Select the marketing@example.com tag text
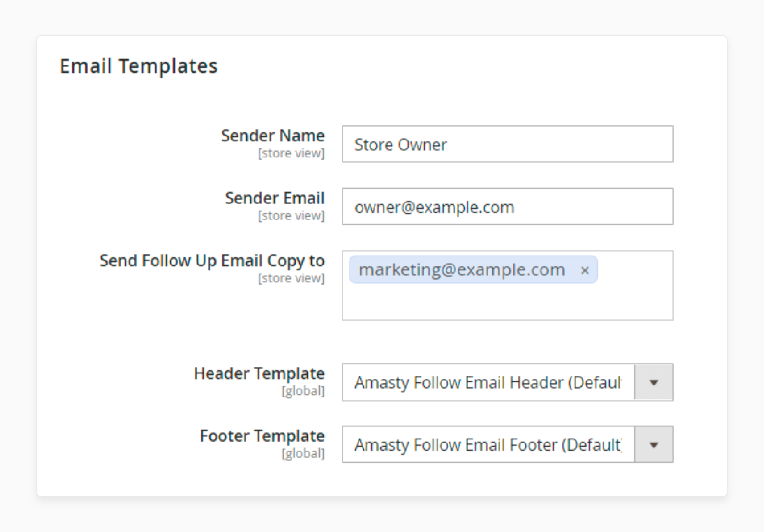Viewport: 764px width, 532px height. coord(462,270)
